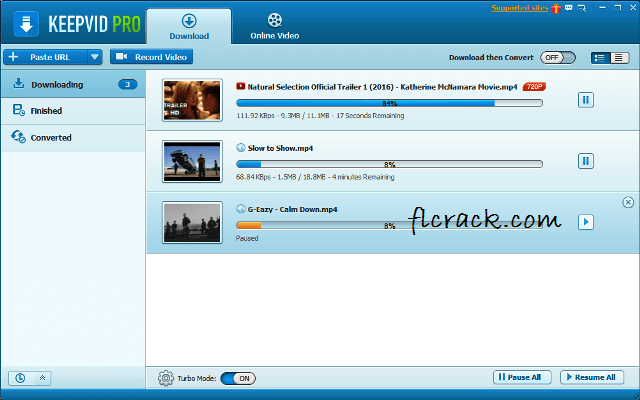Open the Turbo Mode settings gear icon

[166, 378]
